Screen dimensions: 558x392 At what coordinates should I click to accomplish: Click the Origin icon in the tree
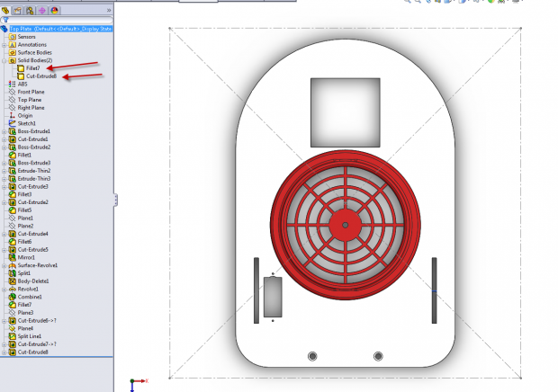12,115
